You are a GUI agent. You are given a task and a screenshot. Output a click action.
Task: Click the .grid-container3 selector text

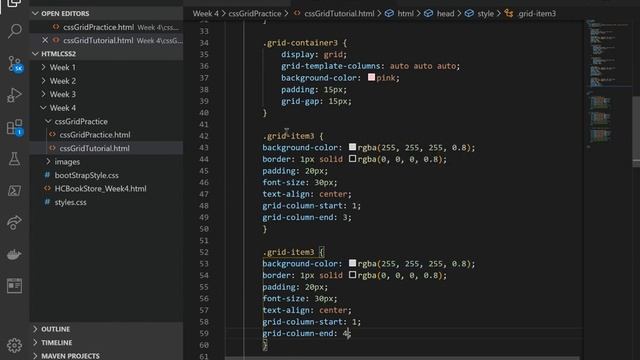tap(300, 43)
